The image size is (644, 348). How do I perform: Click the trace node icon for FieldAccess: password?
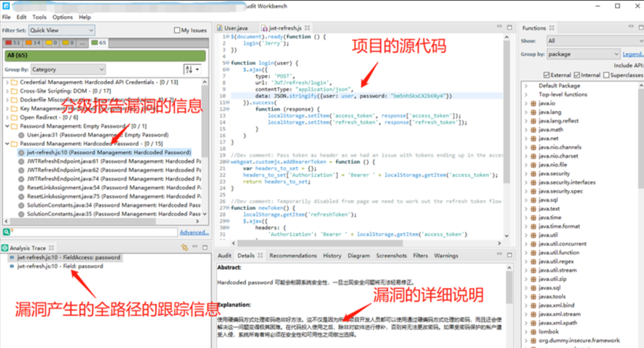(x=12, y=258)
